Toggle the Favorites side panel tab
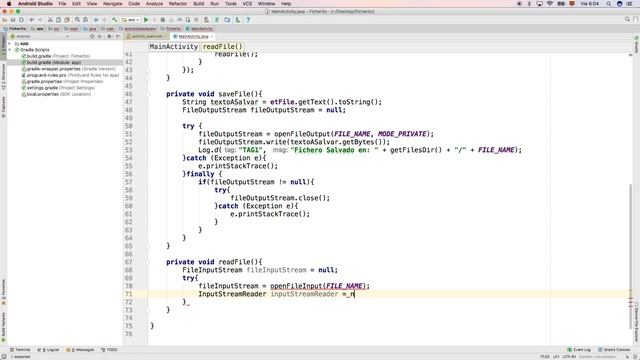Image resolution: width=640 pixels, height=360 pixels. [x=3, y=292]
